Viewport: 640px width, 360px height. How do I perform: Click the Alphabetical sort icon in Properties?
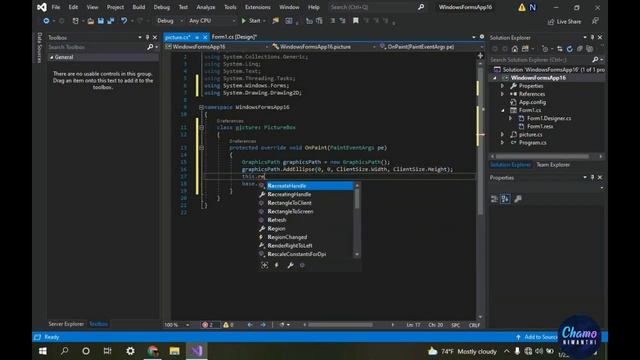(x=505, y=199)
